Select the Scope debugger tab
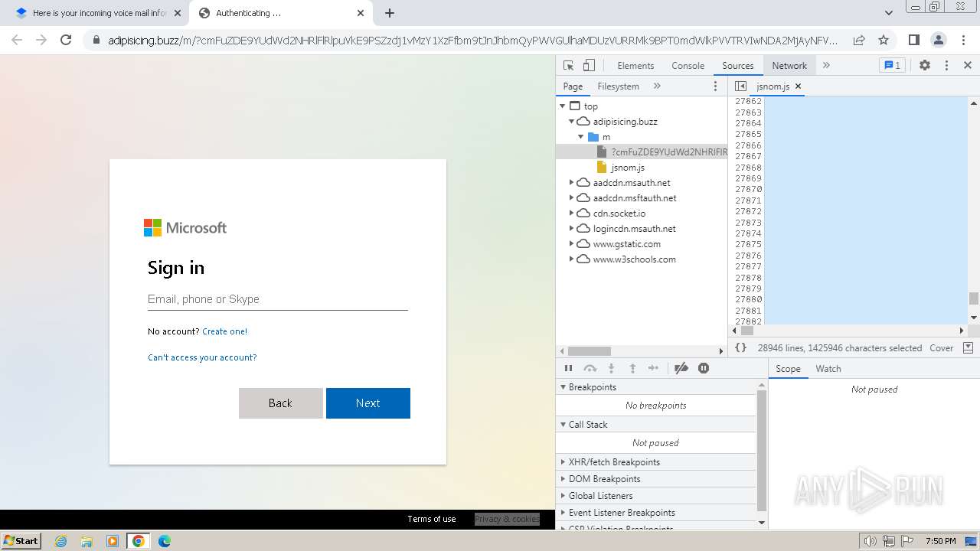The width and height of the screenshot is (980, 551). pos(788,368)
